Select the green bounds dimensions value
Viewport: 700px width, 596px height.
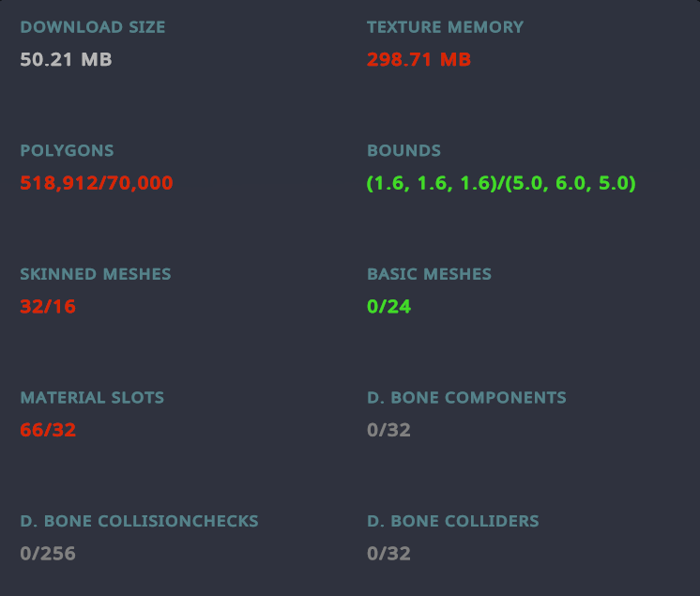[501, 183]
